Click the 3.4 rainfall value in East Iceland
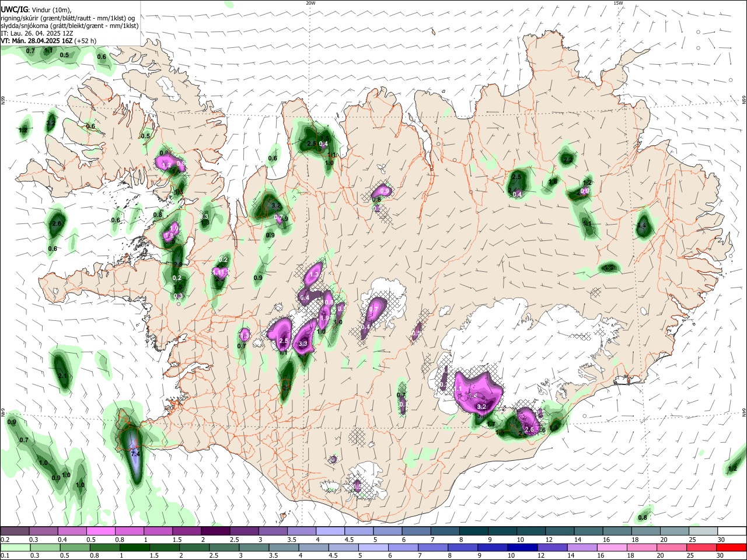The width and height of the screenshot is (747, 560). (643, 225)
